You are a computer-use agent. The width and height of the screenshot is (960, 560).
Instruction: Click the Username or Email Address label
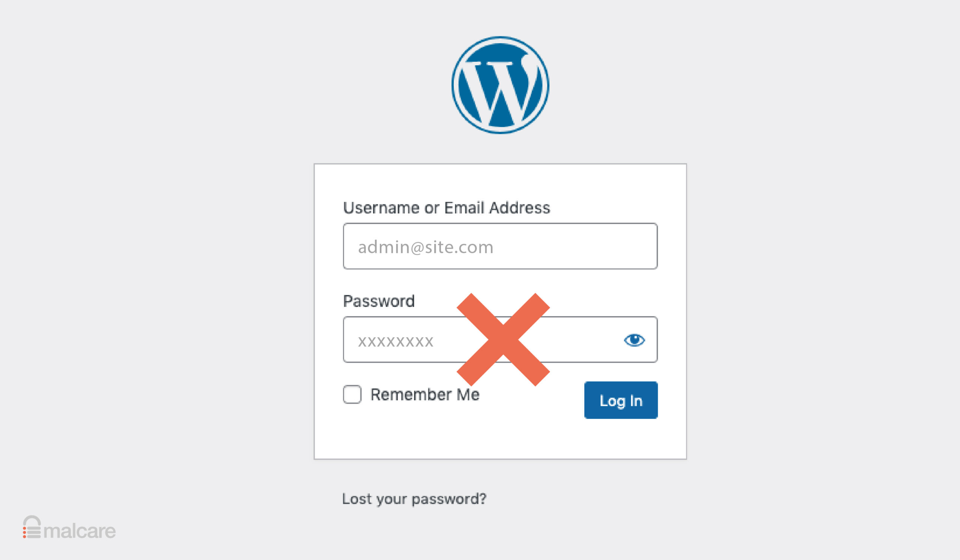pyautogui.click(x=447, y=208)
